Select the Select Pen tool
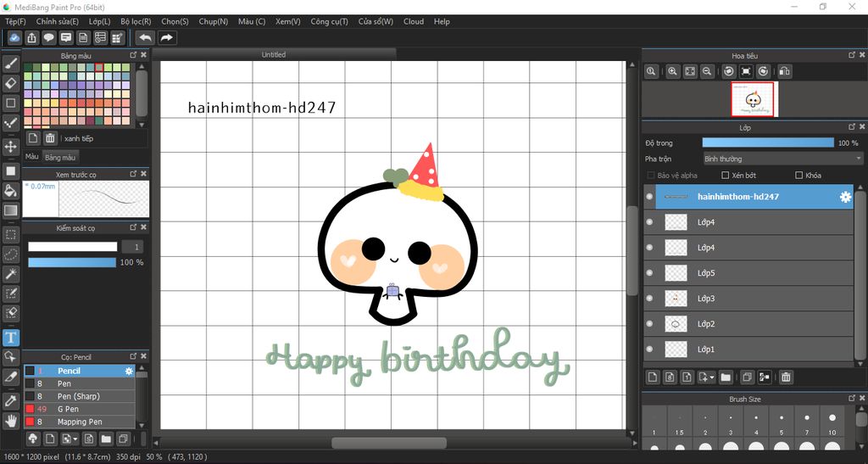Screen dimensions: 868x464 pyautogui.click(x=10, y=293)
